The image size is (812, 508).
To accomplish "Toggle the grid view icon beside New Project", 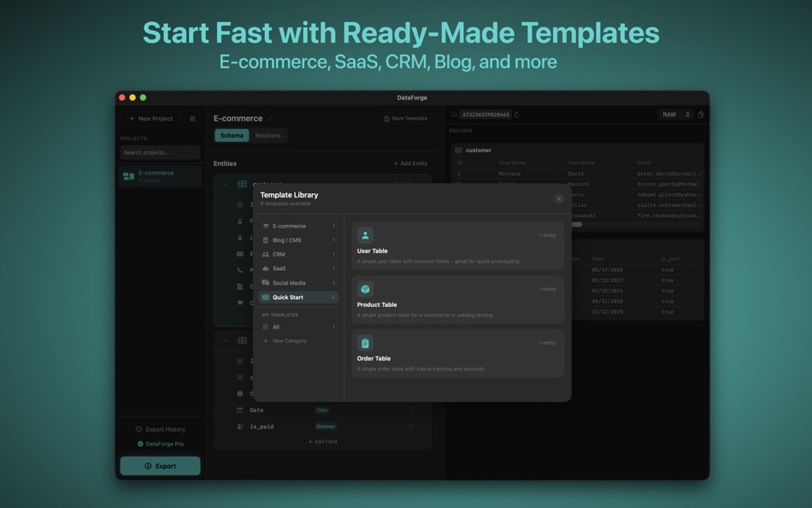I will 193,118.
